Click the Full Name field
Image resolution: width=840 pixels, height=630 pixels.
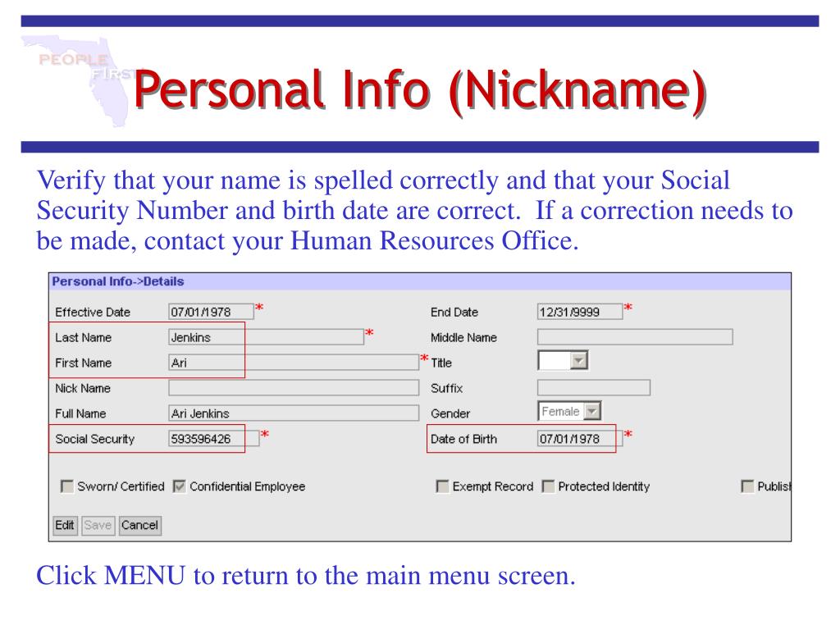click(294, 413)
